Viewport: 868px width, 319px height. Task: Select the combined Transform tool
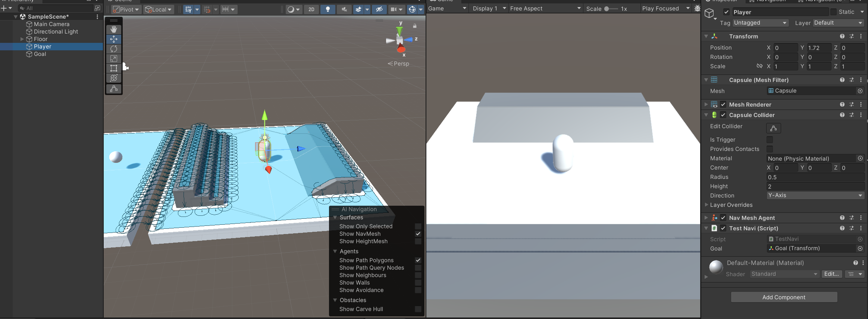pyautogui.click(x=114, y=78)
